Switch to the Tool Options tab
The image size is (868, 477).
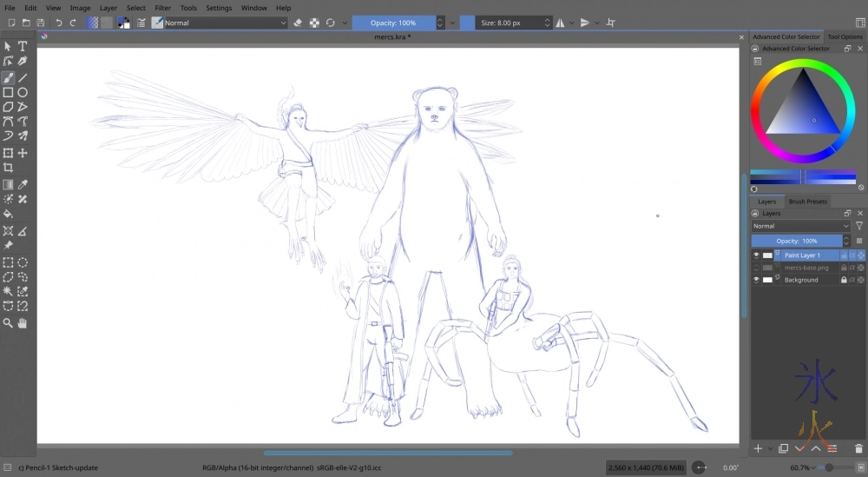click(845, 36)
